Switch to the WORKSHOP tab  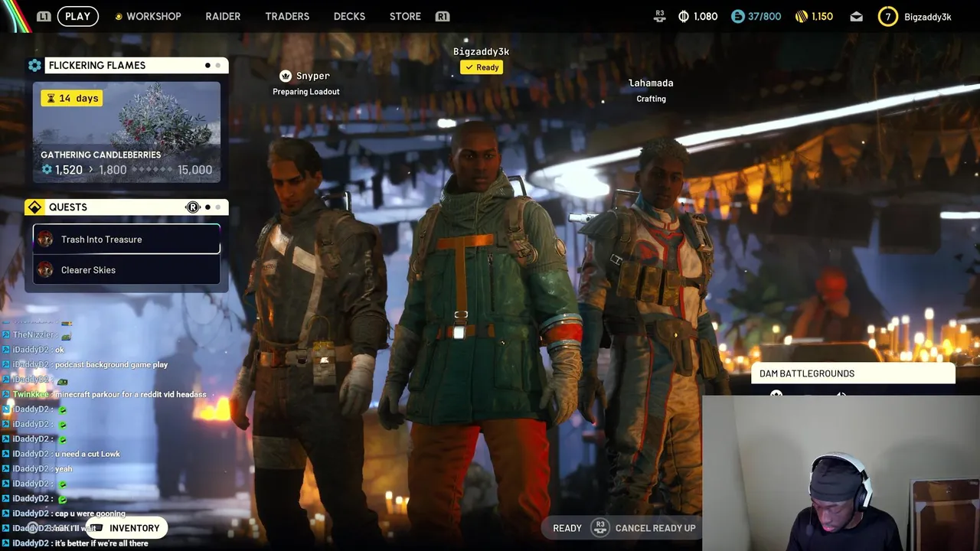click(153, 16)
